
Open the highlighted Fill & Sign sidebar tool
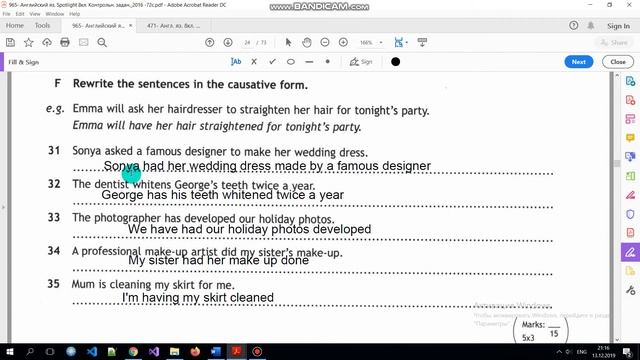click(630, 252)
